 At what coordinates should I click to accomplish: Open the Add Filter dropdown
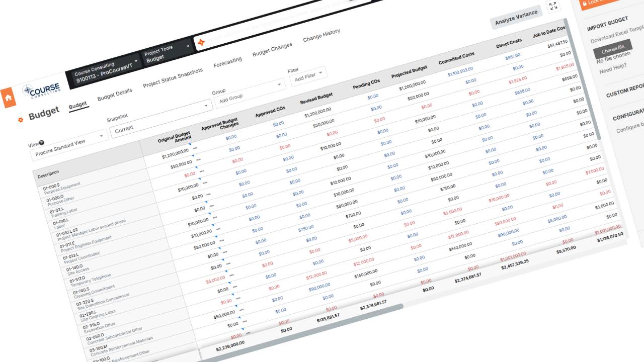coord(308,75)
